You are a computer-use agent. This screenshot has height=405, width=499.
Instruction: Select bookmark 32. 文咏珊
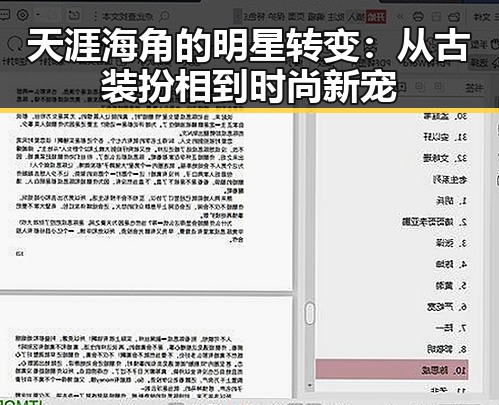point(445,158)
